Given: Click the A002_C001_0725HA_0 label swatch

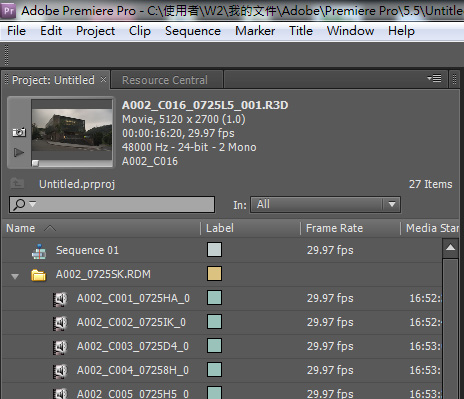Looking at the screenshot, I should (214, 298).
